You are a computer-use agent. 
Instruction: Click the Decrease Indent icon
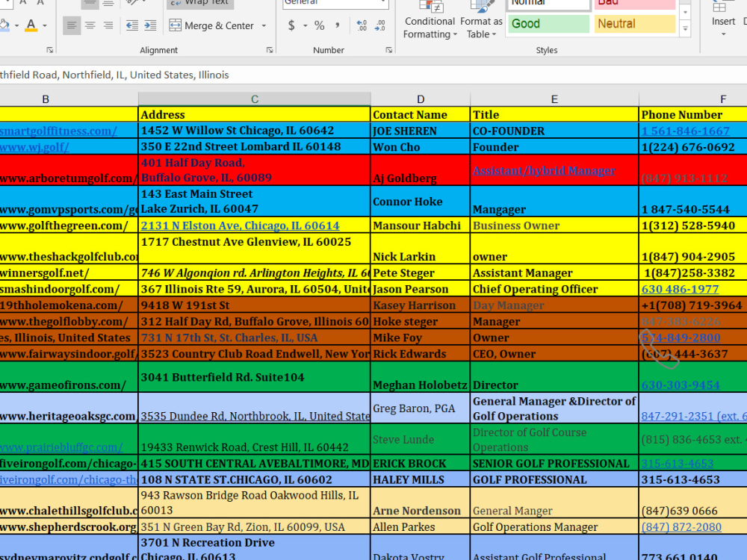tap(132, 25)
